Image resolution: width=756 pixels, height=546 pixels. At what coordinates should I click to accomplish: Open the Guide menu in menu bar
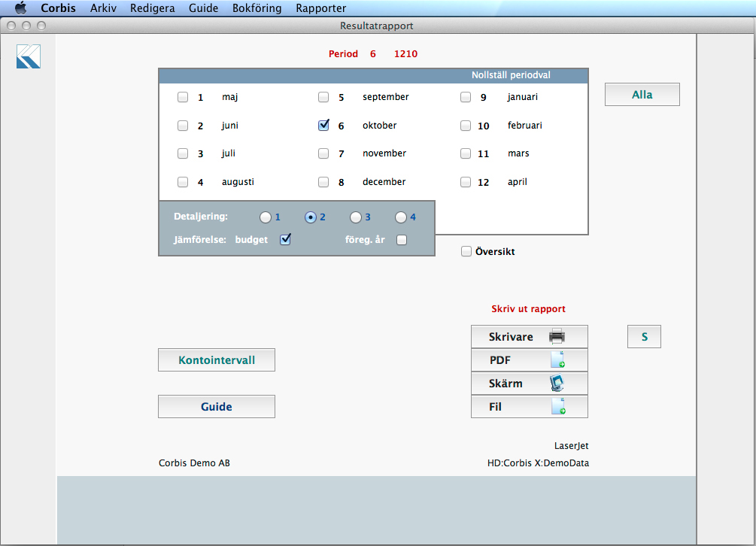203,8
